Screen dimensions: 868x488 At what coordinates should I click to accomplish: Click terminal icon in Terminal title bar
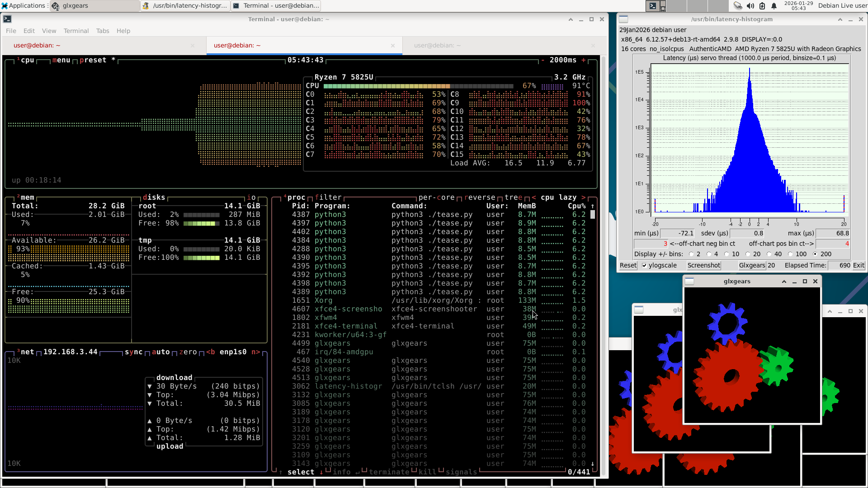pyautogui.click(x=7, y=19)
